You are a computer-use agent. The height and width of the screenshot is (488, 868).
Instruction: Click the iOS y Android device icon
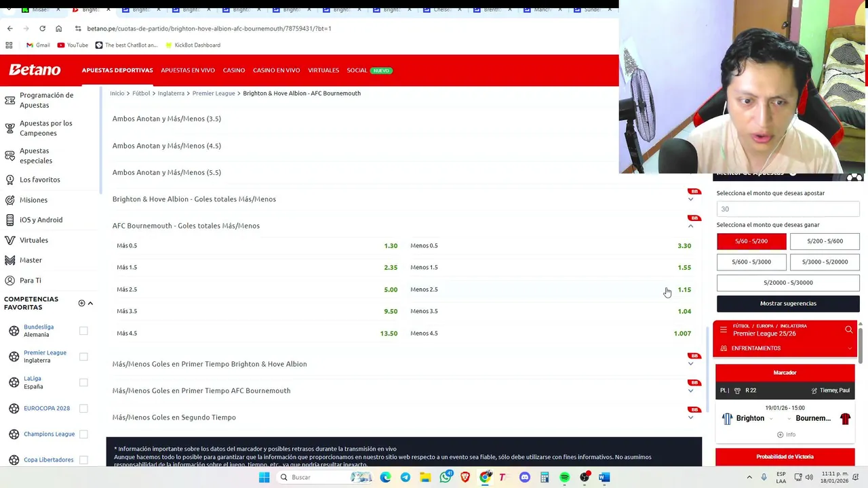click(9, 220)
